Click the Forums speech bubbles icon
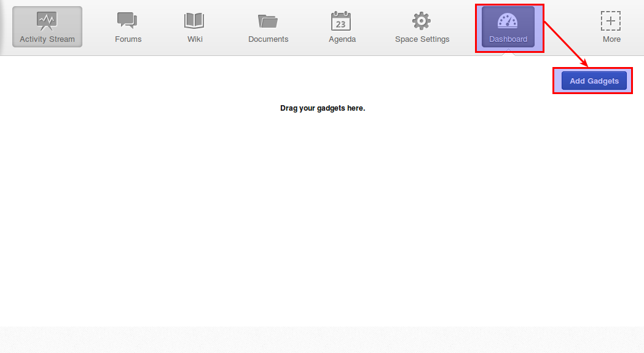The height and width of the screenshot is (353, 644). pos(127,20)
